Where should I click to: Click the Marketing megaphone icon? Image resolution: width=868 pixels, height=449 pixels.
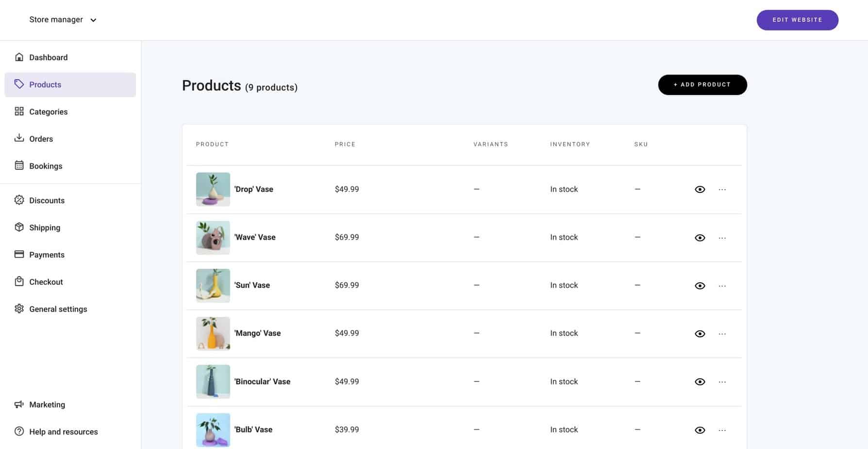coord(19,404)
